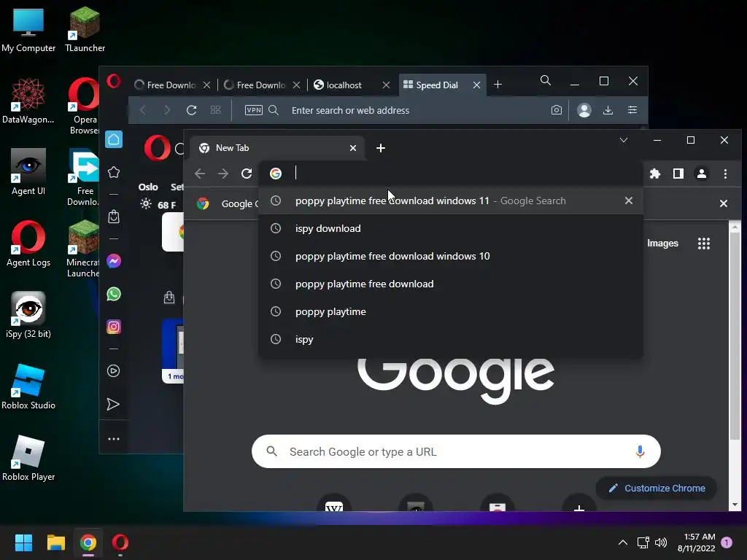Click Customize Chrome button
Viewport: 747px width, 560px height.
pyautogui.click(x=657, y=488)
